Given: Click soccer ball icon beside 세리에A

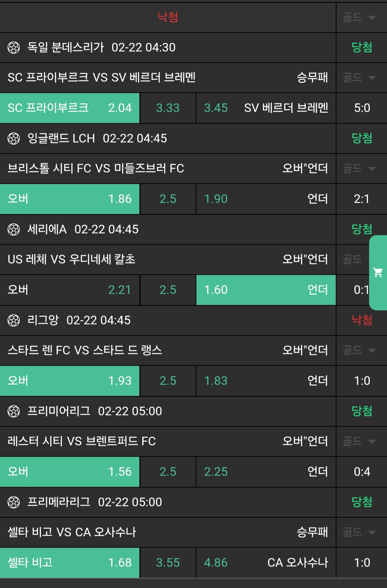Looking at the screenshot, I should (14, 230).
